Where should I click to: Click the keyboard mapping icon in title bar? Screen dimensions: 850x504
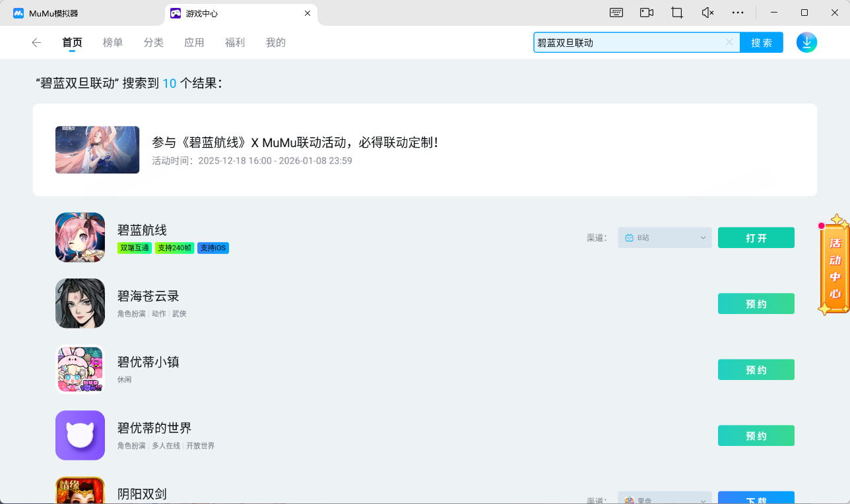click(616, 13)
